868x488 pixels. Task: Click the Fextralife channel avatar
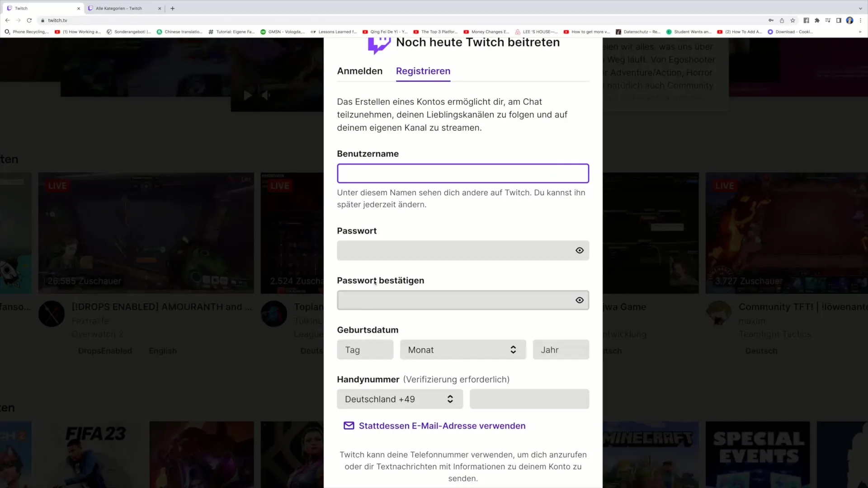[x=52, y=314]
